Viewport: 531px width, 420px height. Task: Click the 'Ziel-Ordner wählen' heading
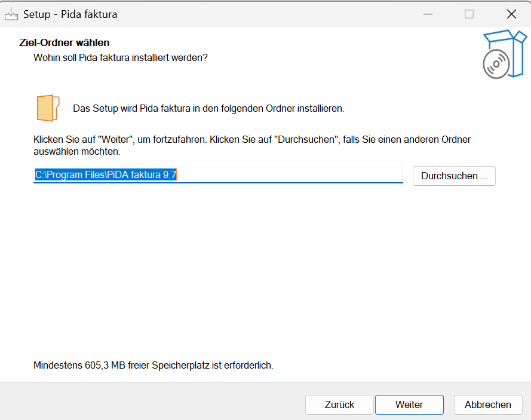65,42
